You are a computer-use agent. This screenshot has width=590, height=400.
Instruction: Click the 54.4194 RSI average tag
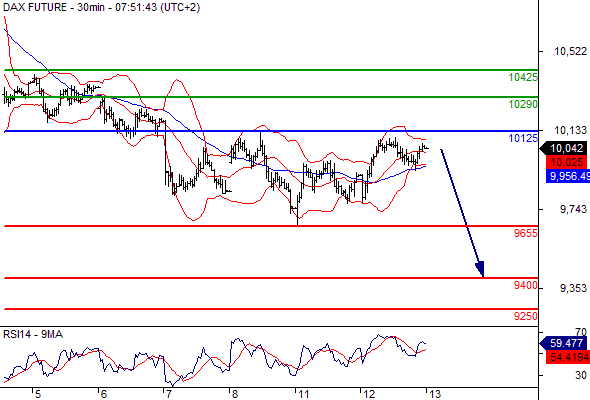pyautogui.click(x=568, y=357)
